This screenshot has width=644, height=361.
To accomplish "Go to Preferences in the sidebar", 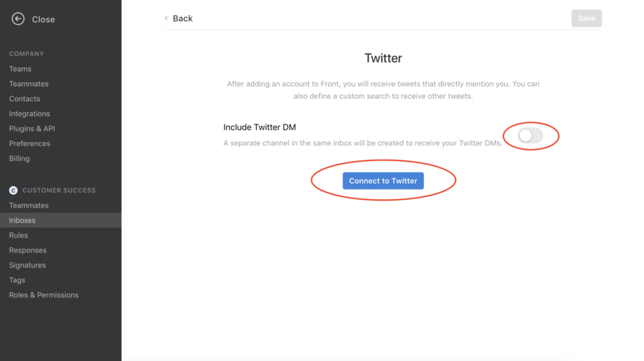I will coord(29,144).
